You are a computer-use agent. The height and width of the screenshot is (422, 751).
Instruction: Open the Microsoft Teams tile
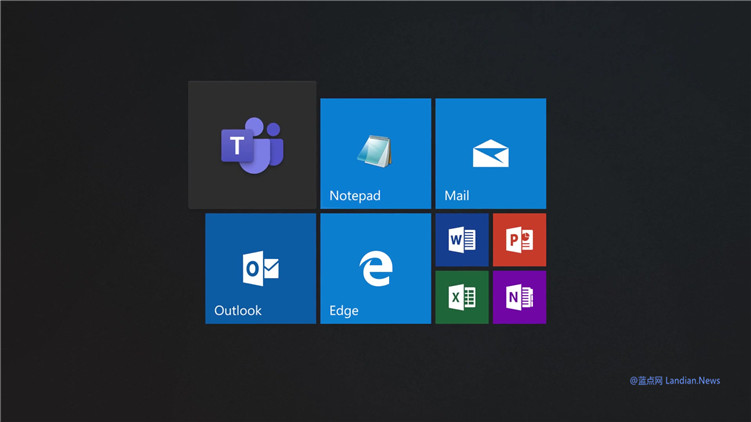pos(252,145)
